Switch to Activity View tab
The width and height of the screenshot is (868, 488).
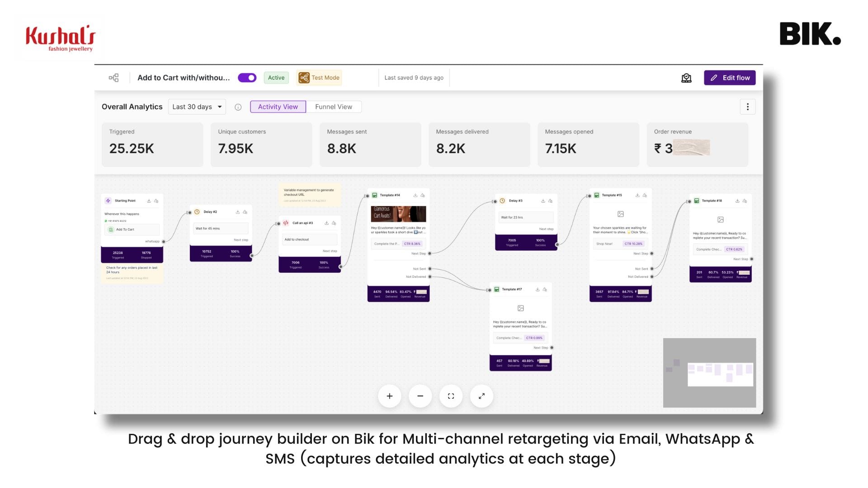[278, 107]
